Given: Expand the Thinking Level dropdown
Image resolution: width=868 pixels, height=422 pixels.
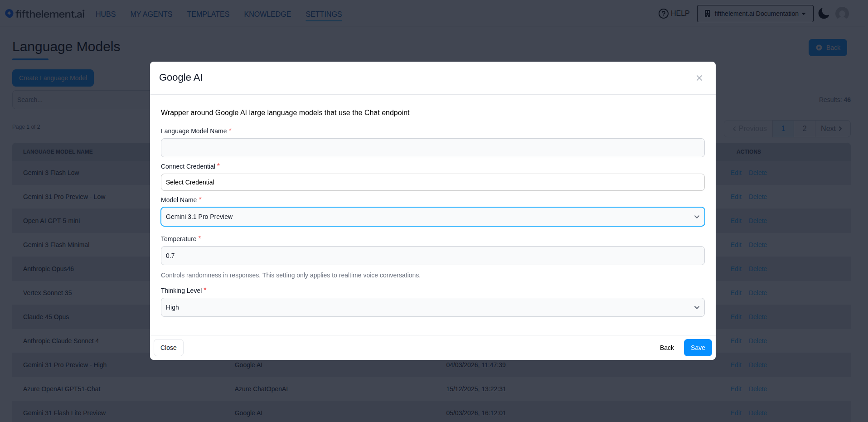Looking at the screenshot, I should click(432, 307).
